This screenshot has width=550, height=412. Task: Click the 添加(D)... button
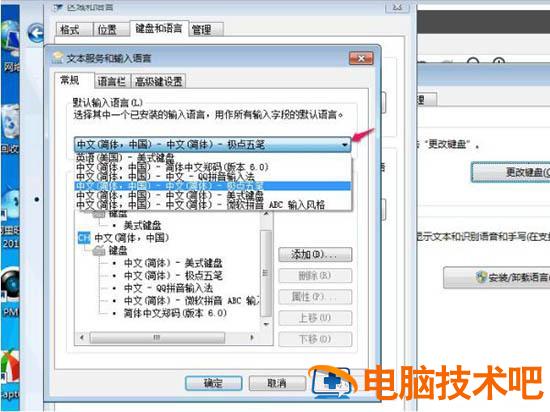(315, 255)
